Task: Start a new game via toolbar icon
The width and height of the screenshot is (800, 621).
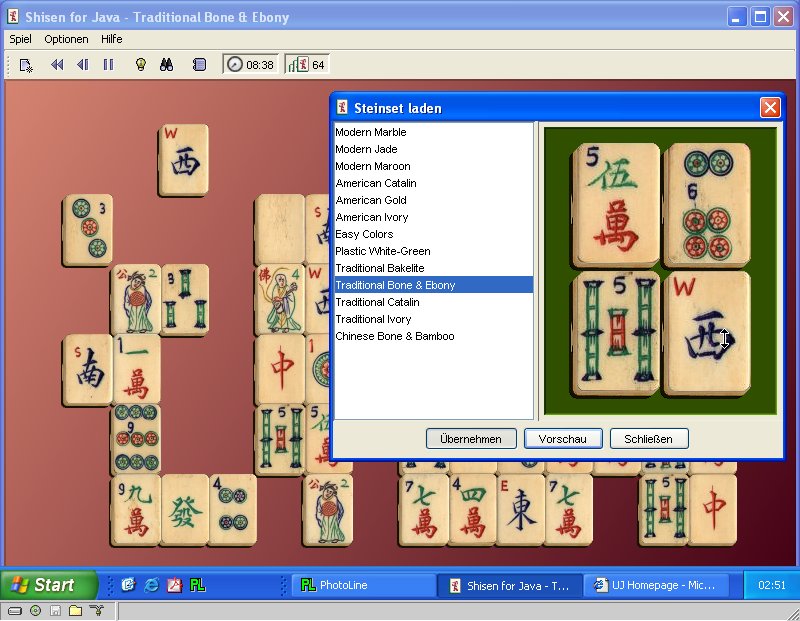Action: click(26, 65)
